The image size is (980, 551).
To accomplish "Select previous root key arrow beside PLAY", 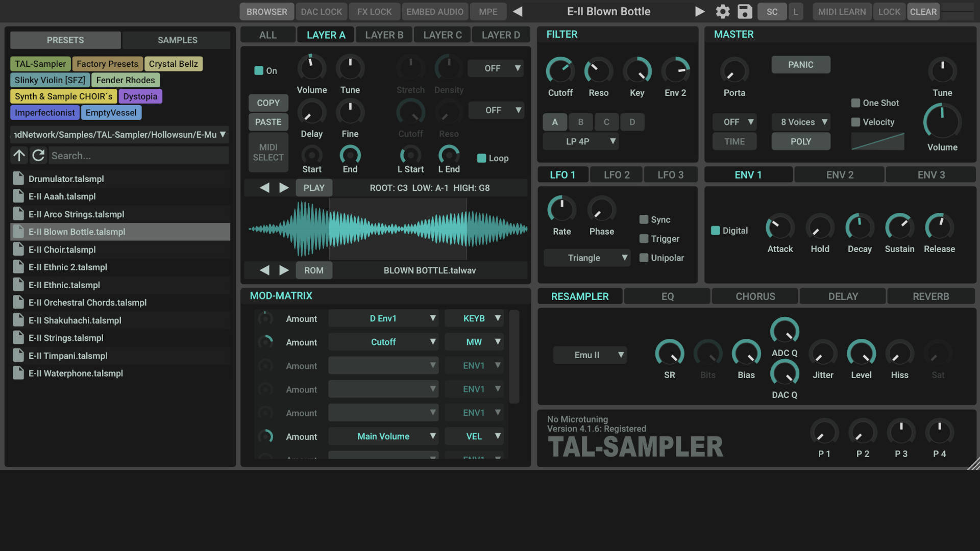I will pos(264,188).
